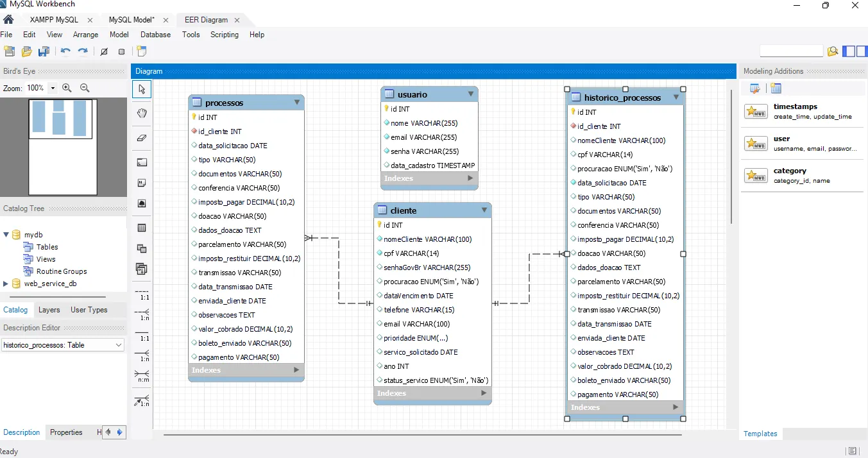Select the Hand pan tool
Viewport: 868px width, 458px height.
pos(142,114)
